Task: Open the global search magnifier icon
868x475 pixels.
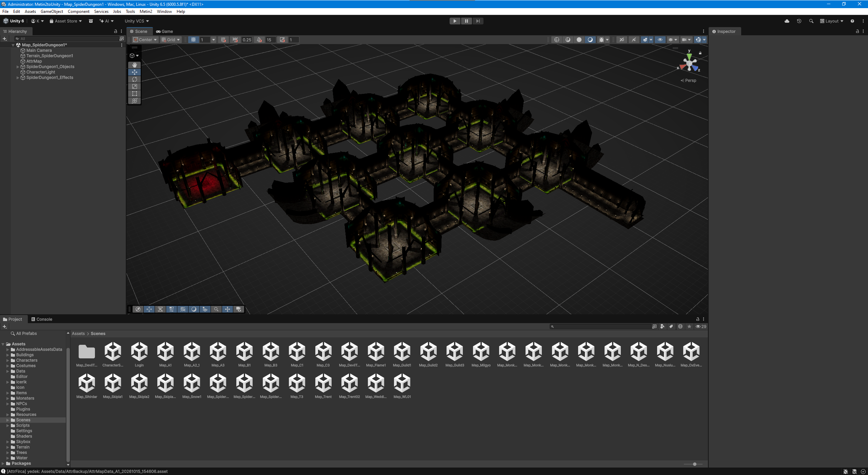Action: coord(811,21)
